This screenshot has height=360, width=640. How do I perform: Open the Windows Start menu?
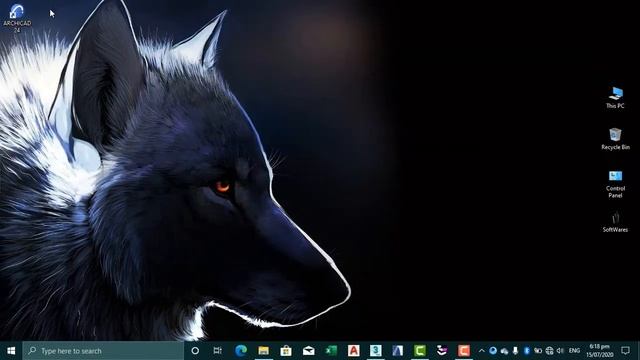click(x=11, y=351)
